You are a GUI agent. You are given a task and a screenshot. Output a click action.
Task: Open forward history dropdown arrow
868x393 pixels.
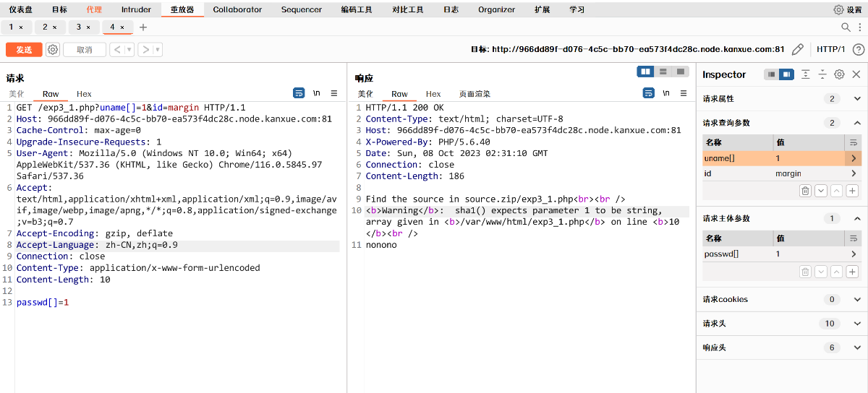point(158,50)
